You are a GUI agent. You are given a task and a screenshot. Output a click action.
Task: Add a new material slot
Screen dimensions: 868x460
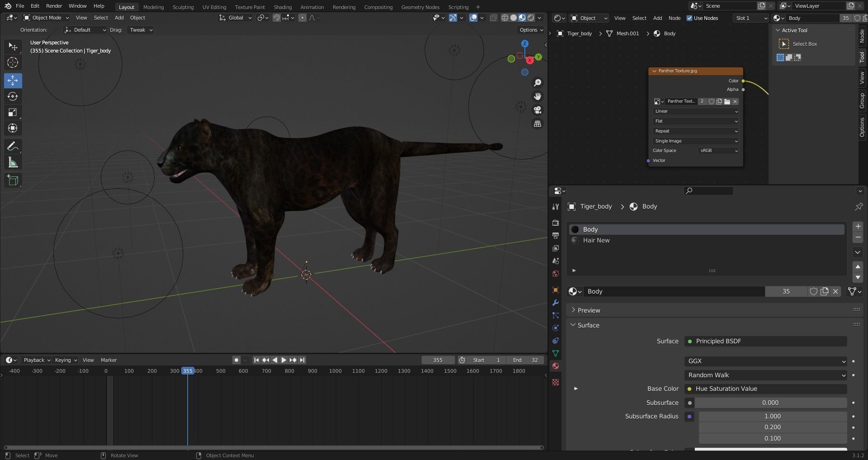coord(858,226)
